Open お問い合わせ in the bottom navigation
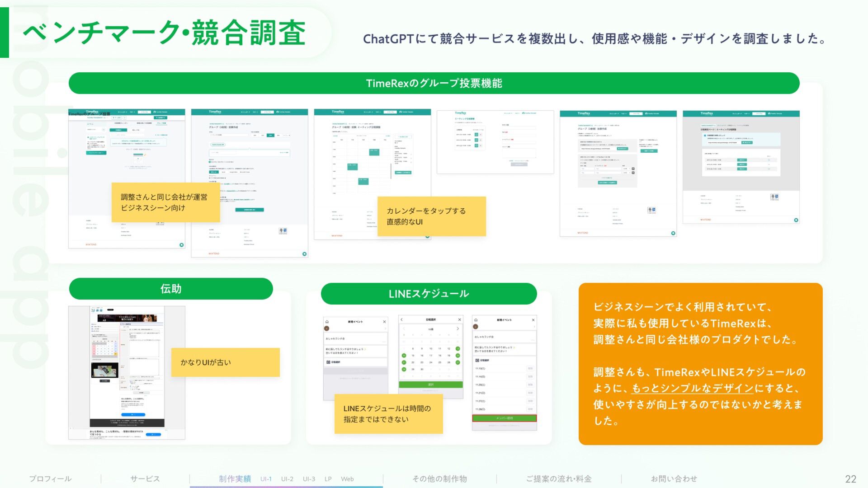Viewport: 868px width, 488px height. tap(674, 479)
